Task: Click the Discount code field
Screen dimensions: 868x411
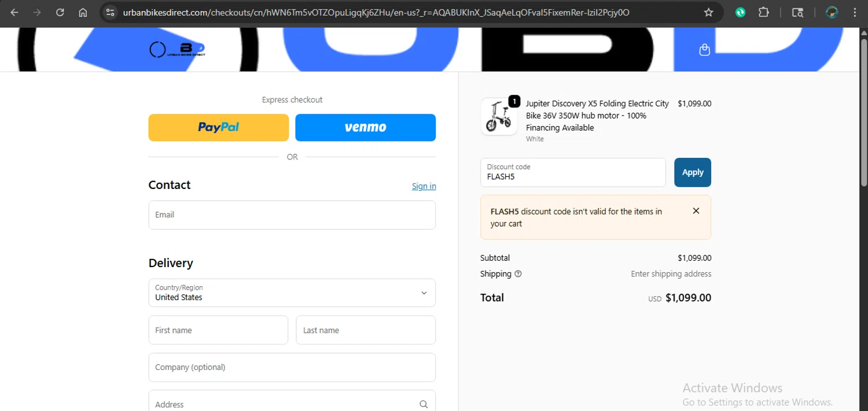Action: (573, 172)
